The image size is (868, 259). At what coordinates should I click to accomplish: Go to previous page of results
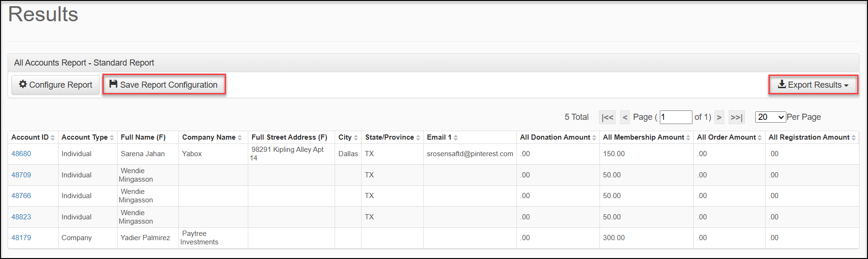click(x=625, y=117)
